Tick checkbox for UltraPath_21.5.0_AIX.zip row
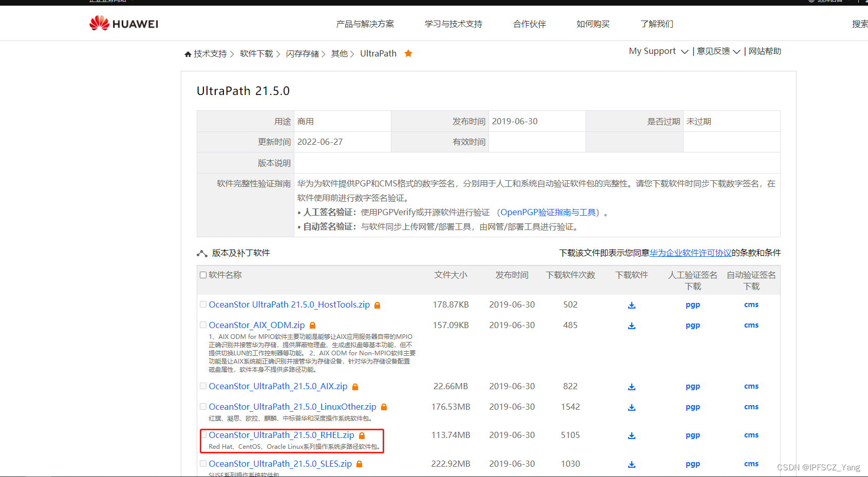Image resolution: width=868 pixels, height=477 pixels. click(x=203, y=386)
